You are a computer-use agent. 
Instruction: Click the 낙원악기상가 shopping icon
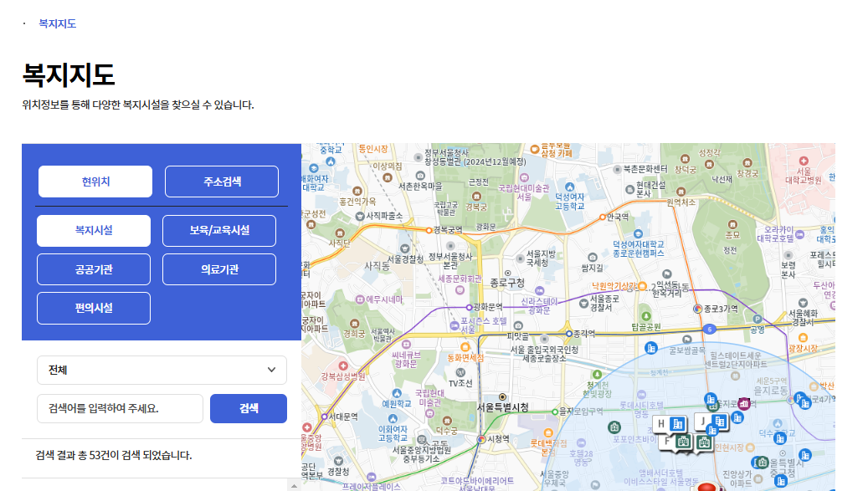[642, 286]
